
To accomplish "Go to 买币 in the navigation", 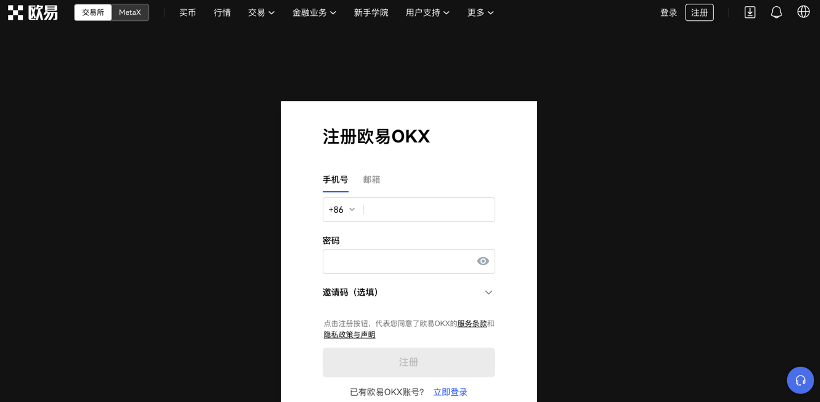I will click(187, 13).
